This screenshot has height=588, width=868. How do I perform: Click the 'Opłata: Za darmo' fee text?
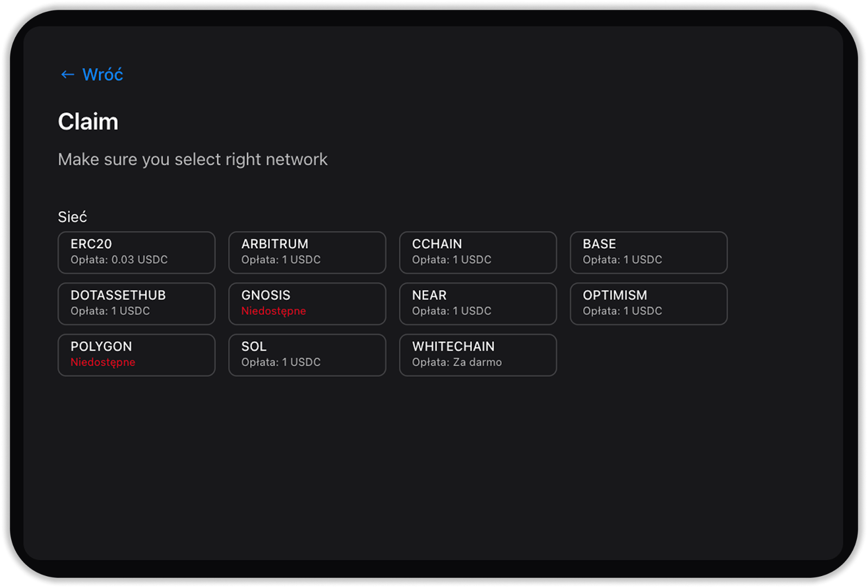pos(457,362)
